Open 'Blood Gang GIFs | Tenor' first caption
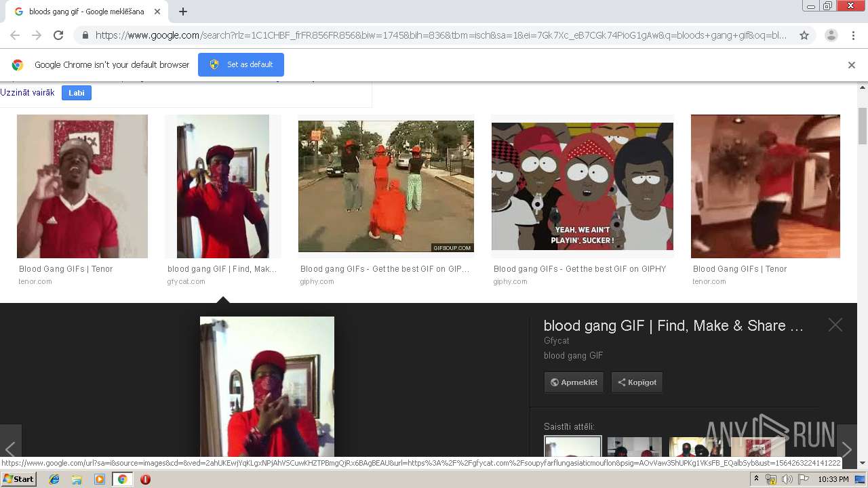The height and width of the screenshot is (488, 868). point(66,269)
